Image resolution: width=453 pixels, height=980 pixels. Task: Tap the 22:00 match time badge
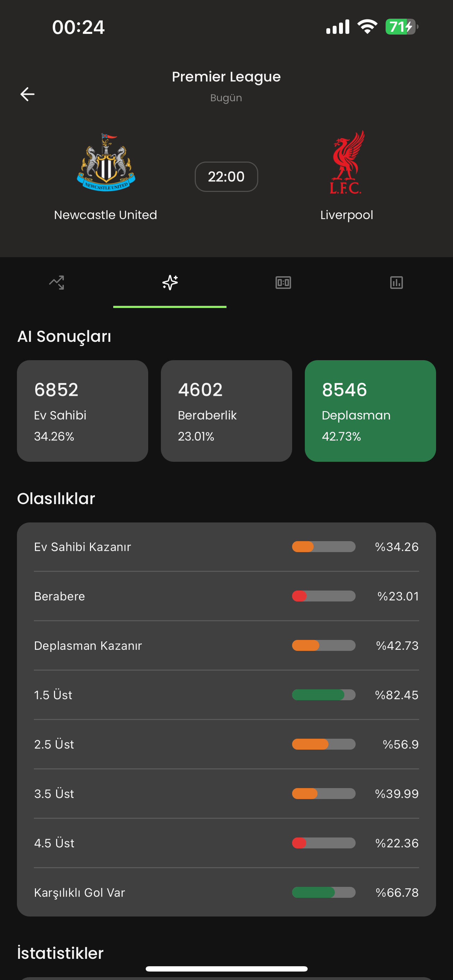(226, 177)
